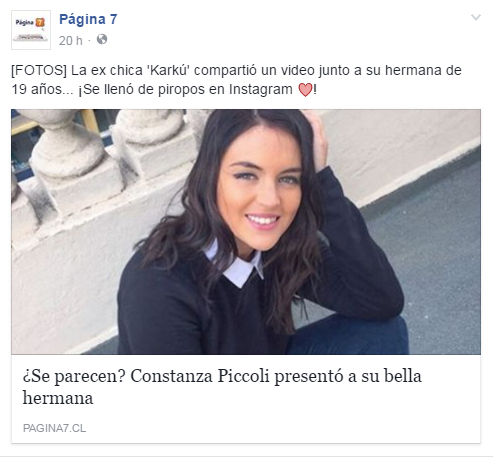This screenshot has width=493, height=457.
Task: Click the white link card area beside PAGINA7.CL
Action: click(x=283, y=428)
